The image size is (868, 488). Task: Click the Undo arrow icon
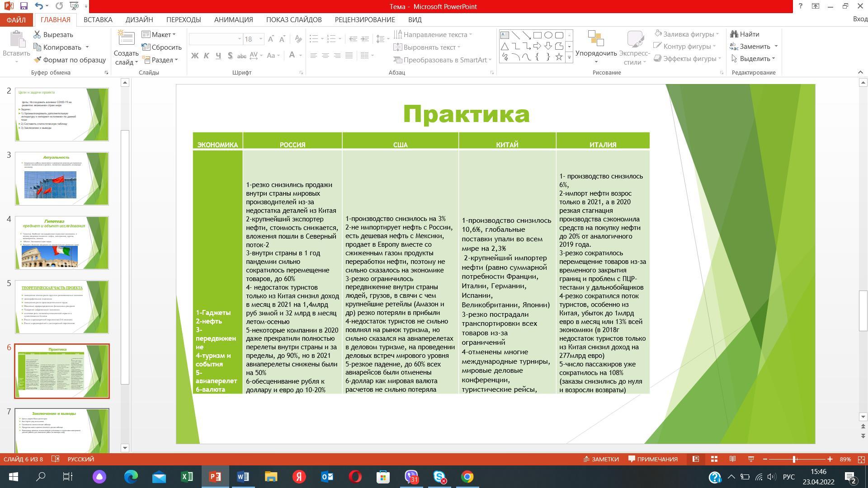click(39, 6)
